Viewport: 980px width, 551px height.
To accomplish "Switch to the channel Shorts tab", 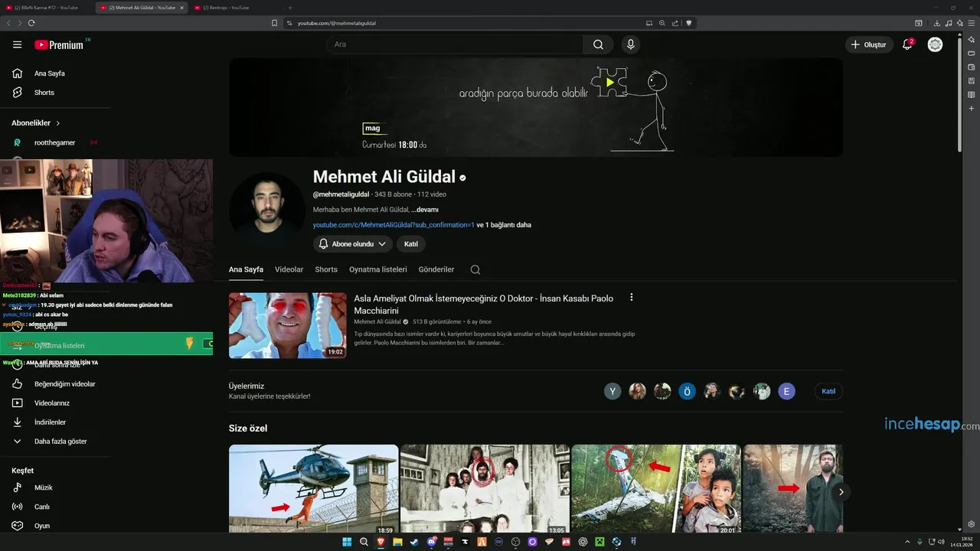I will 326,269.
